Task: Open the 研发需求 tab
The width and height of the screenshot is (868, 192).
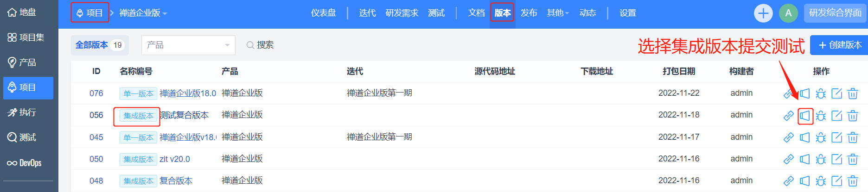Action: (402, 13)
